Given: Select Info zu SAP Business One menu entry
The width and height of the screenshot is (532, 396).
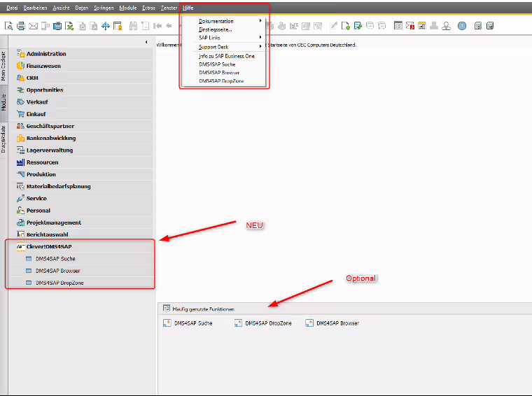Looking at the screenshot, I should 226,55.
